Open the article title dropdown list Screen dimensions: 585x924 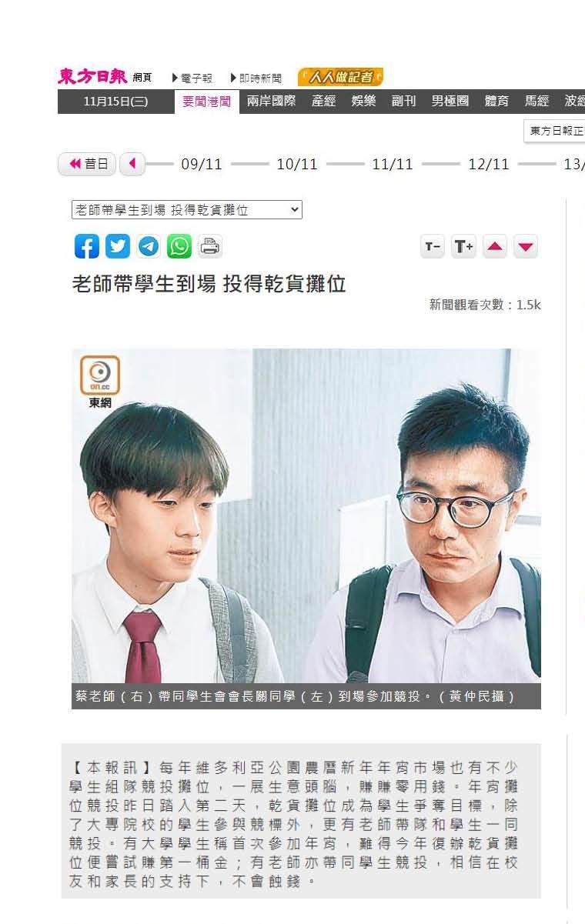coord(187,209)
